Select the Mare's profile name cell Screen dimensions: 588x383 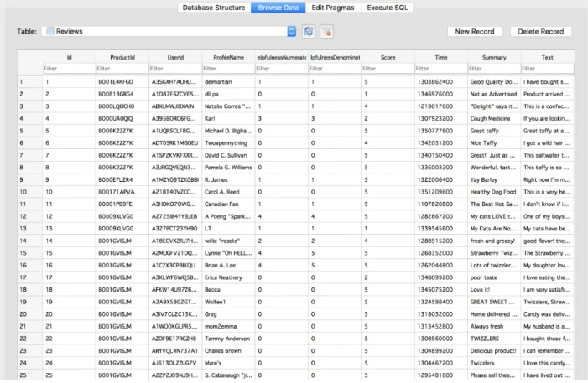click(228, 363)
